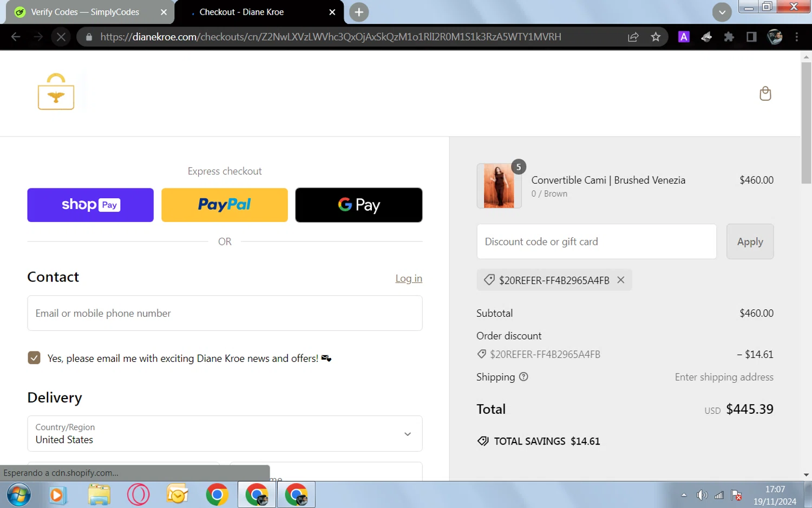Open the Windows Start menu
Screen dimensions: 812x508
19,495
